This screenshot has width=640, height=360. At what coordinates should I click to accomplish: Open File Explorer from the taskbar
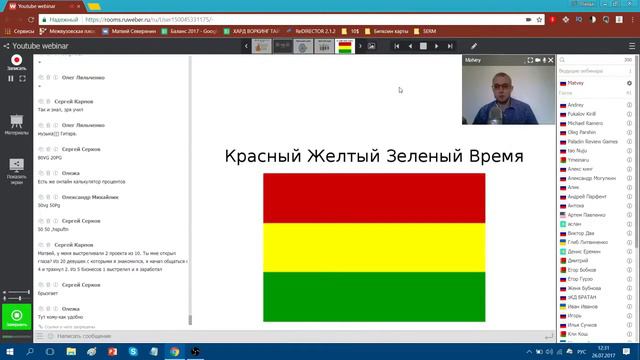coord(71,351)
